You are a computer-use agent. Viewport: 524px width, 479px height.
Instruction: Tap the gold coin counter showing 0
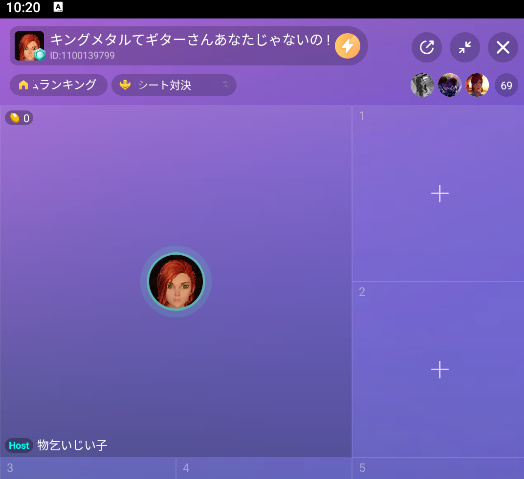[19, 118]
